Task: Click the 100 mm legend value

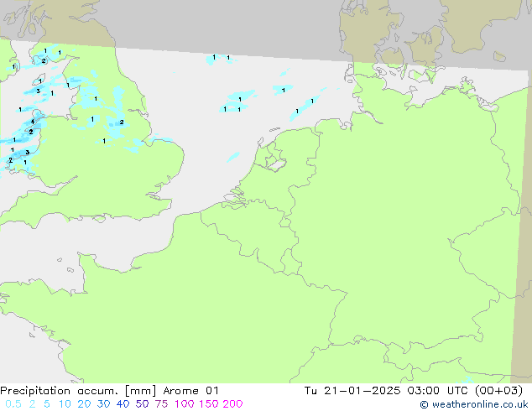Action: pyautogui.click(x=185, y=404)
